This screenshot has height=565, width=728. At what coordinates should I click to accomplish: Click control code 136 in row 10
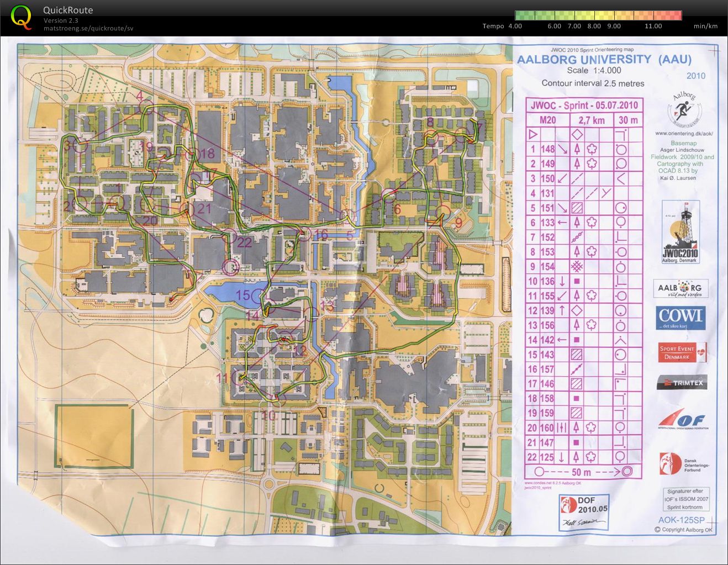tap(547, 281)
